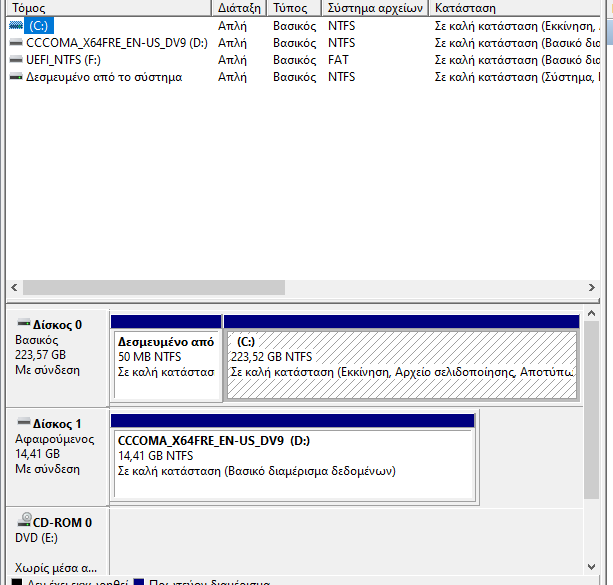Select the CCCOMA_X64FRE_EN-US_DV9 (D:) volume row

(x=303, y=43)
